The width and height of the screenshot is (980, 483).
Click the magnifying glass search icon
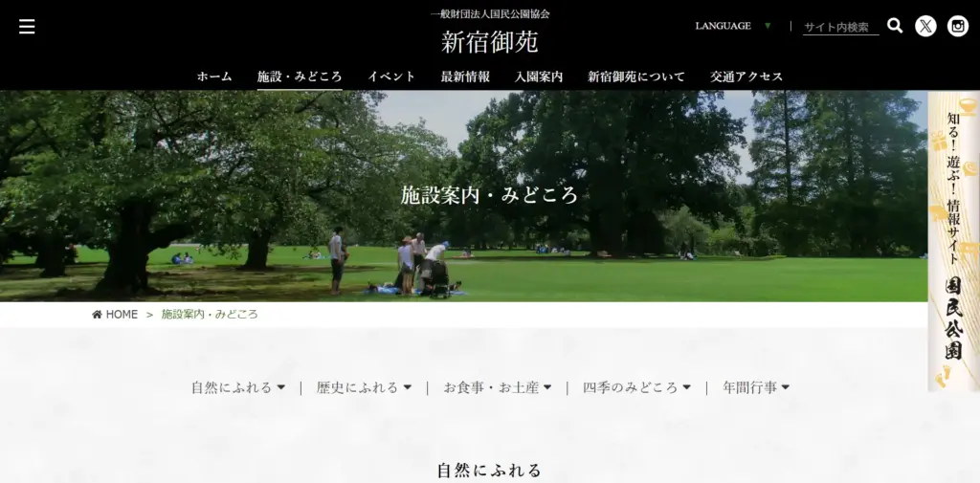[895, 26]
